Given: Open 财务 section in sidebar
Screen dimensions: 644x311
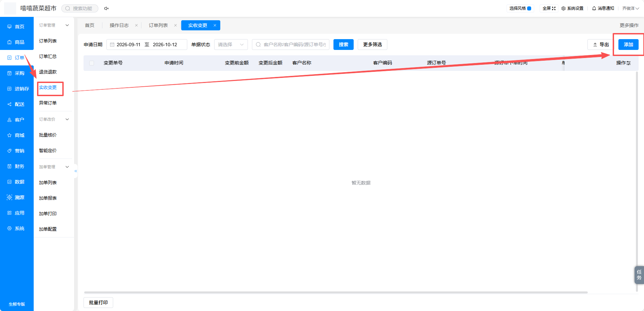Looking at the screenshot, I should pos(17,166).
